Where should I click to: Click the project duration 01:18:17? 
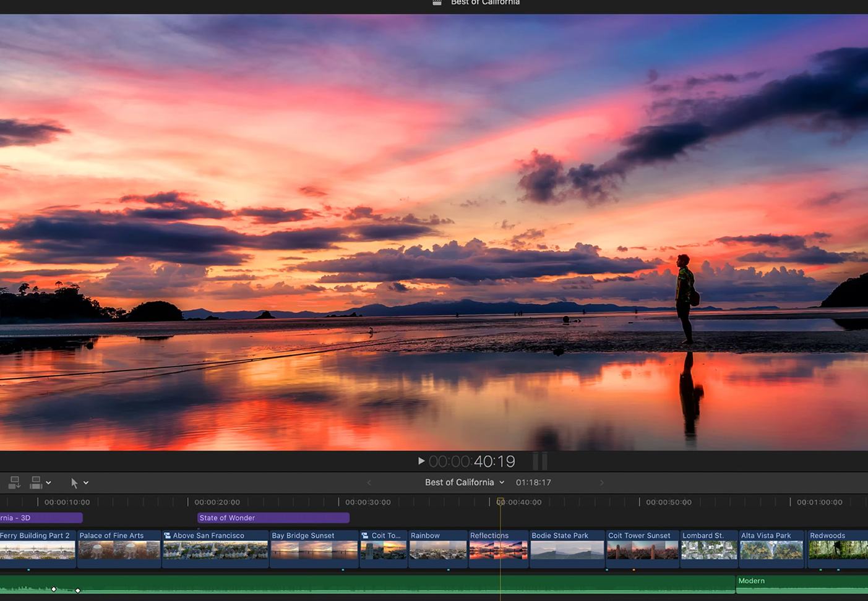pyautogui.click(x=533, y=482)
